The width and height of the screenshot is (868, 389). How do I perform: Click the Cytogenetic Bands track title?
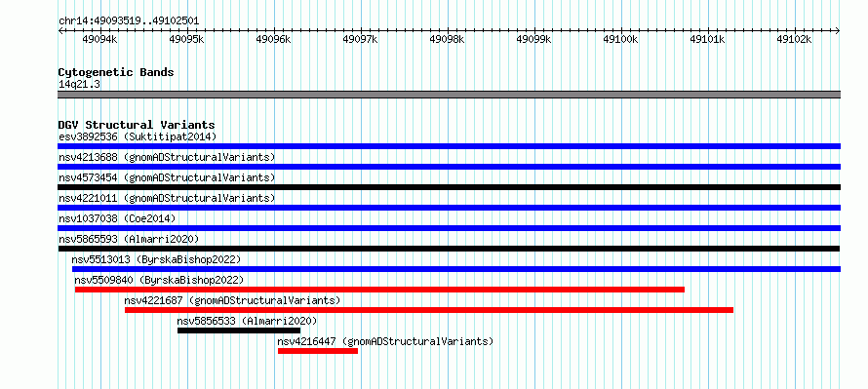pos(116,72)
